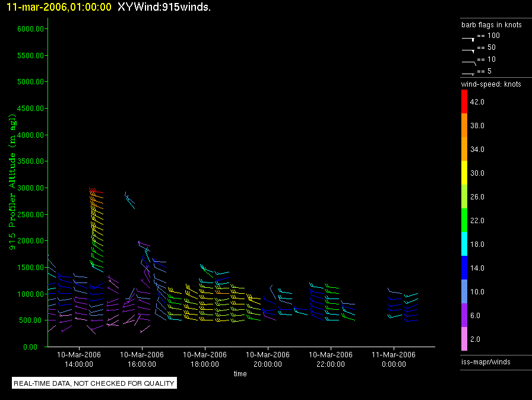Click the 50-knot barb flag legend symbol
532x400 pixels.
[x=468, y=49]
